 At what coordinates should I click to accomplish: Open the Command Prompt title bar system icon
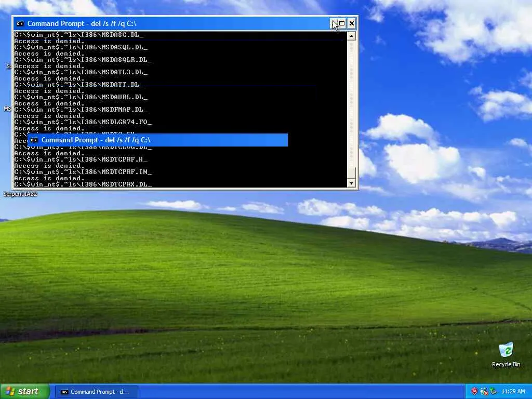tap(20, 24)
